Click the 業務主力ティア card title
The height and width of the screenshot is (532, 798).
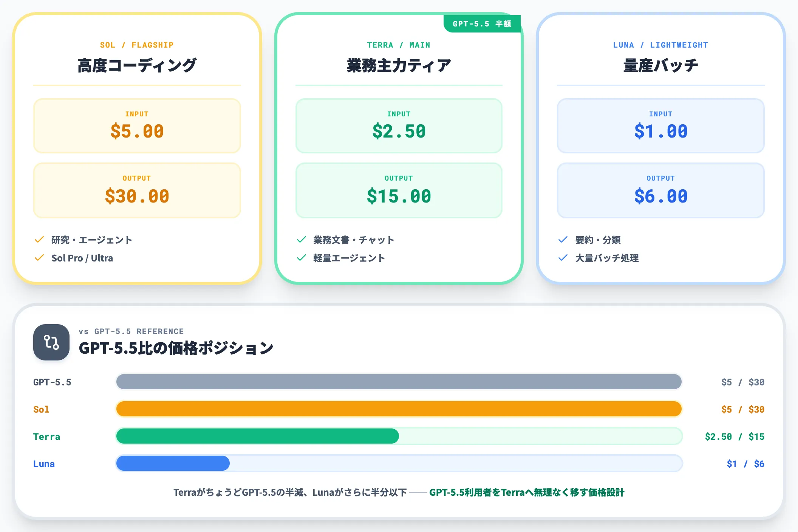pos(399,65)
